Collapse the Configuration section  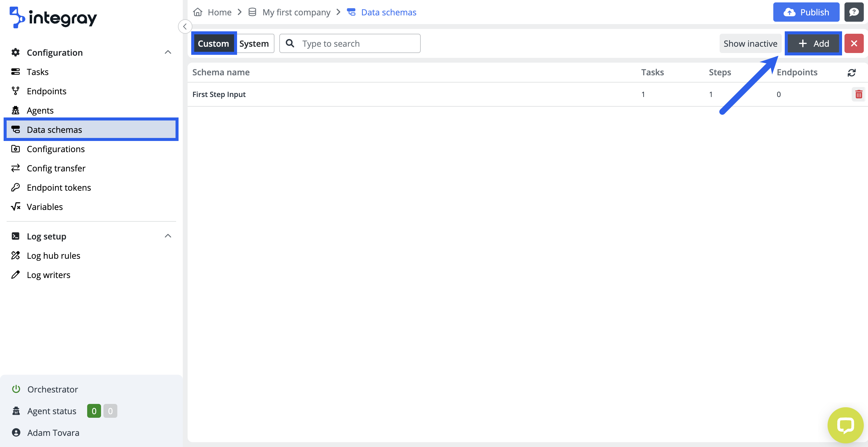pos(168,52)
